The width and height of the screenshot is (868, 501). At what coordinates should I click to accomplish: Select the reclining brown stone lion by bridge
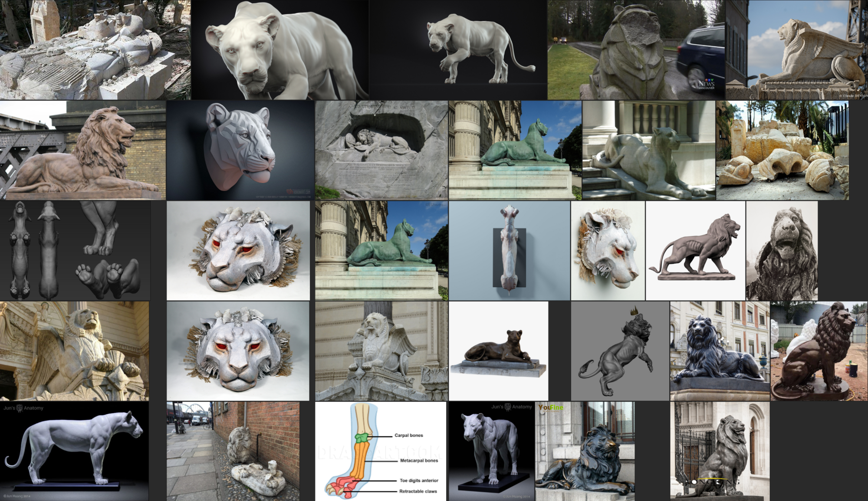pos(82,150)
